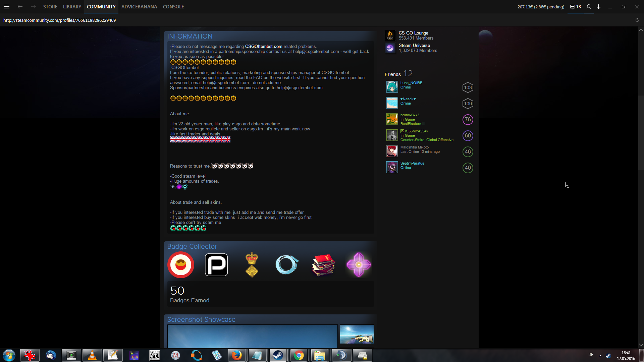Open VLC from the taskbar
This screenshot has width=644, height=362.
pyautogui.click(x=92, y=355)
